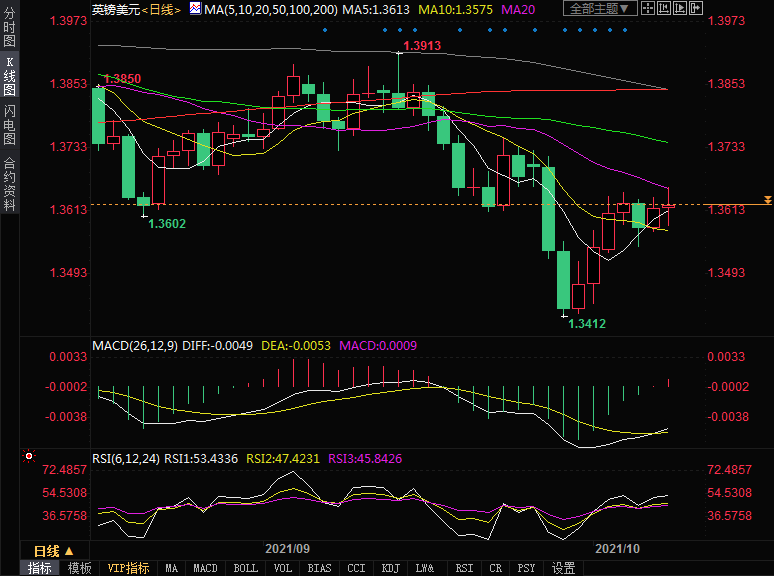Click the square icon before the MA parameters
This screenshot has width=774, height=576.
click(197, 9)
